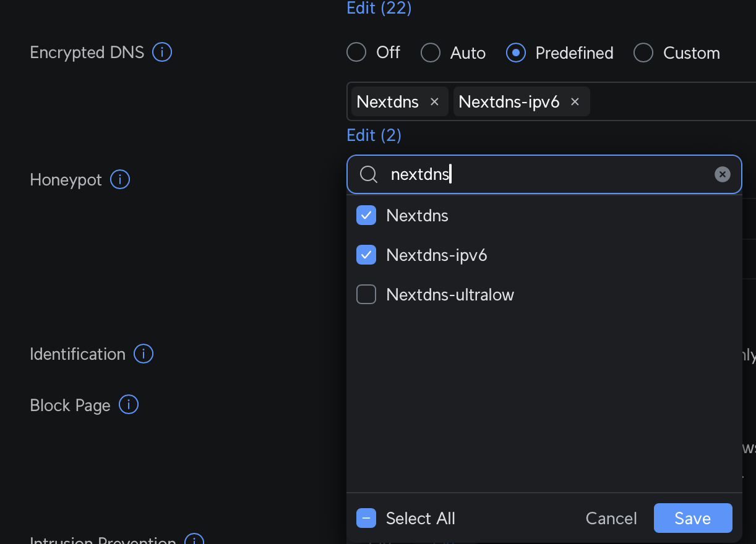
Task: Click info icon next to Identification
Action: pos(144,354)
